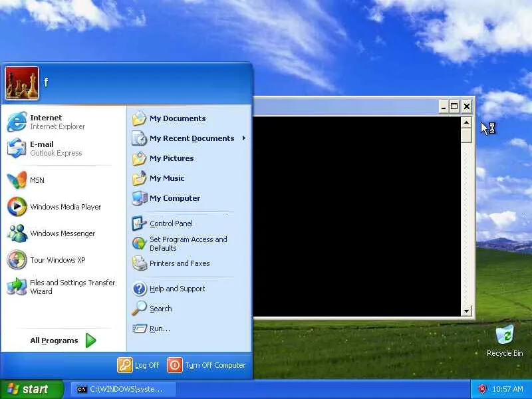Click the Help and Support label

pos(177,289)
